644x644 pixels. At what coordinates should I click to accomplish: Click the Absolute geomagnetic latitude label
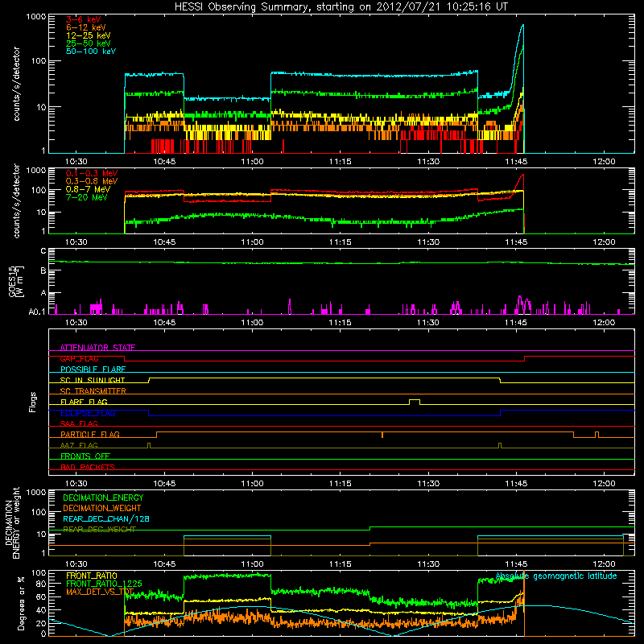556,576
